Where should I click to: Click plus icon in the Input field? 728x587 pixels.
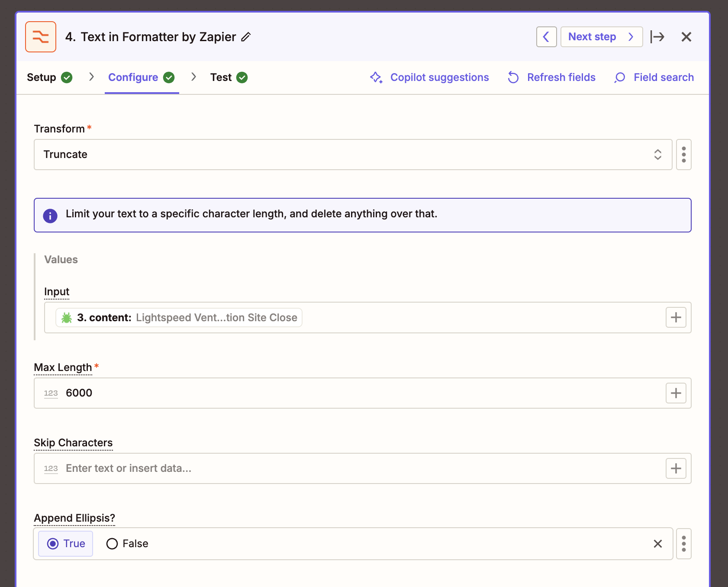click(x=676, y=318)
